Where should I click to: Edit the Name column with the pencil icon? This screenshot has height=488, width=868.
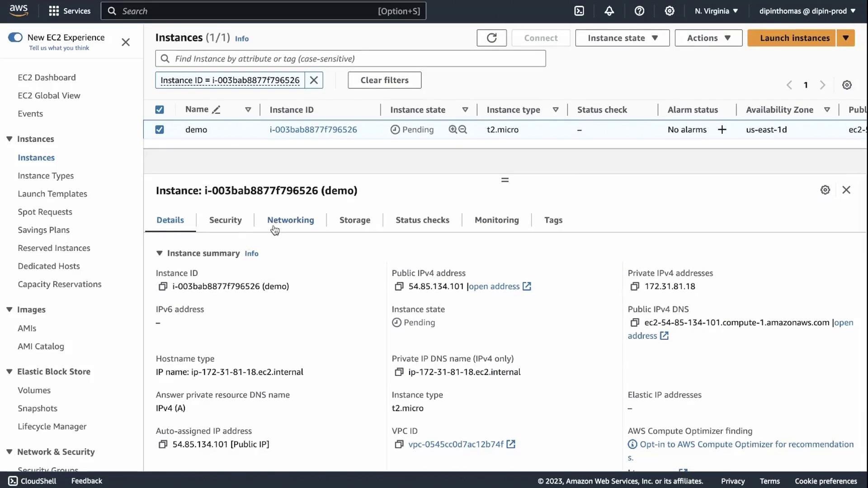tap(216, 110)
